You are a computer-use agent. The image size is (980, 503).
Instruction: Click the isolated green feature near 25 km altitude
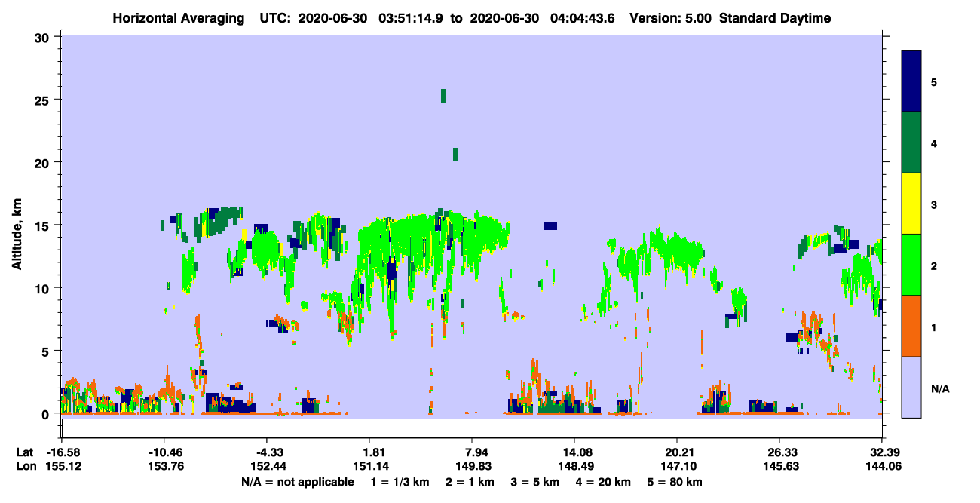click(x=443, y=96)
